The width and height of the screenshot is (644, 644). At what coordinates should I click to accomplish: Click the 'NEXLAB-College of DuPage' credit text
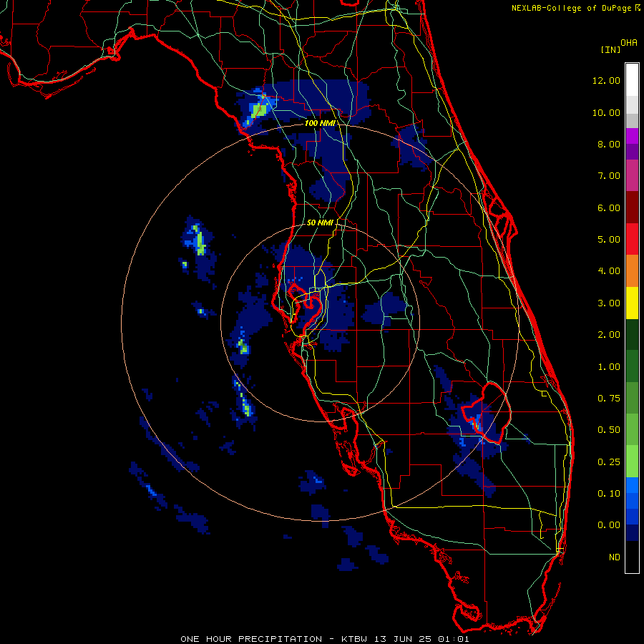pyautogui.click(x=572, y=8)
